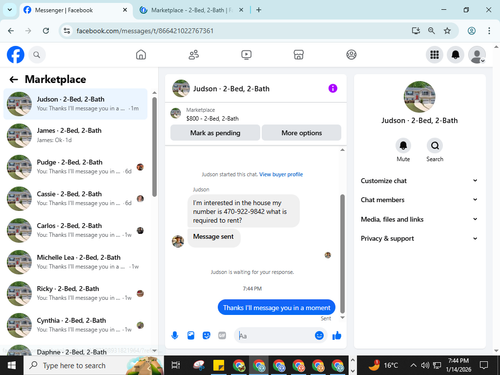Go to Home feed icon
This screenshot has height=375, width=500.
[141, 55]
